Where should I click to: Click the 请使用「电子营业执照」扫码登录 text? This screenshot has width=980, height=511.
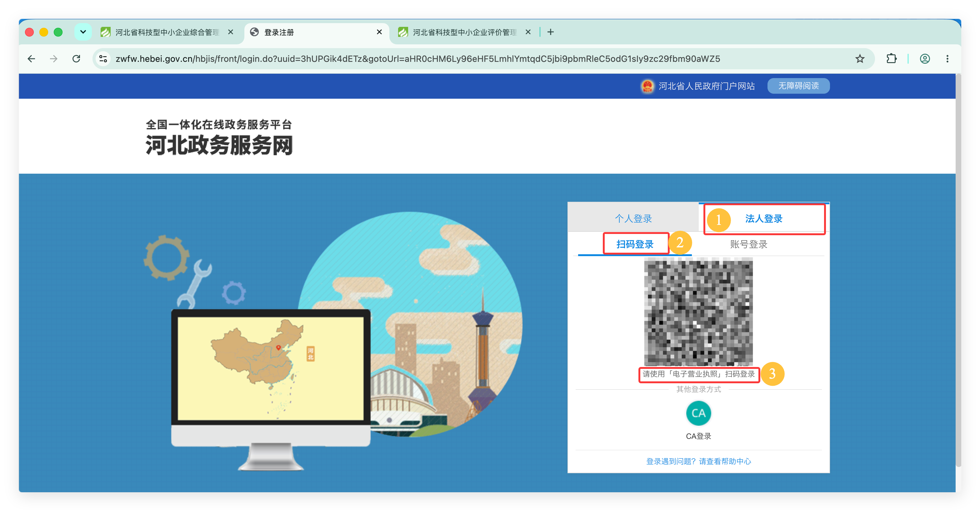[698, 374]
